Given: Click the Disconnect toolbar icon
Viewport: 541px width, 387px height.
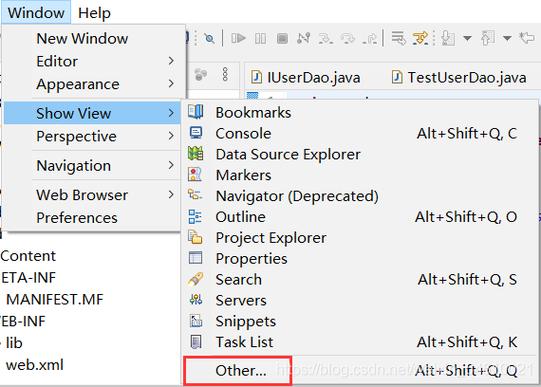Looking at the screenshot, I should pos(304,38).
